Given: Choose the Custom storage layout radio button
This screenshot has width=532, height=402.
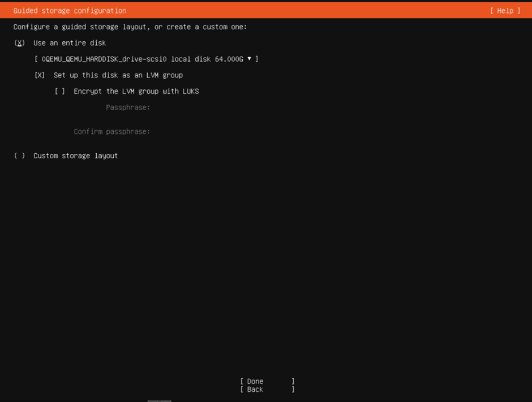Looking at the screenshot, I should click(x=20, y=155).
